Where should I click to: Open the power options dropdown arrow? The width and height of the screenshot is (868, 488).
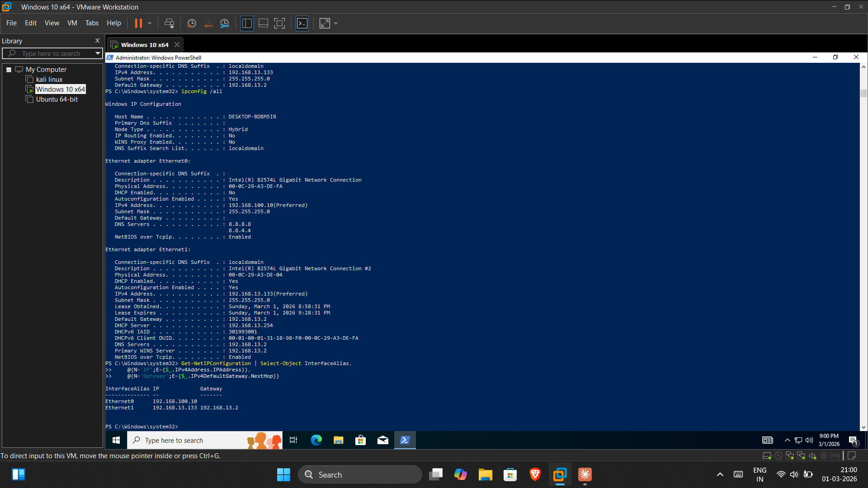click(x=150, y=23)
